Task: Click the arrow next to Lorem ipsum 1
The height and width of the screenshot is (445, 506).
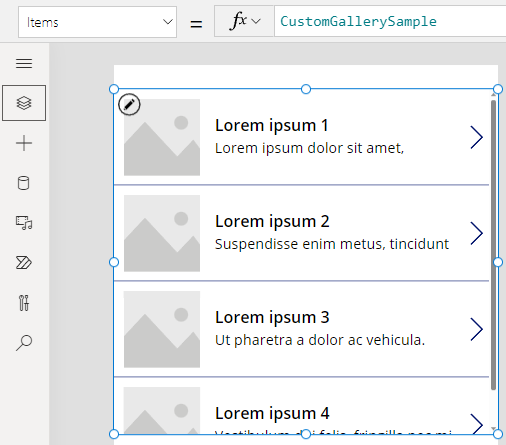Action: click(477, 137)
